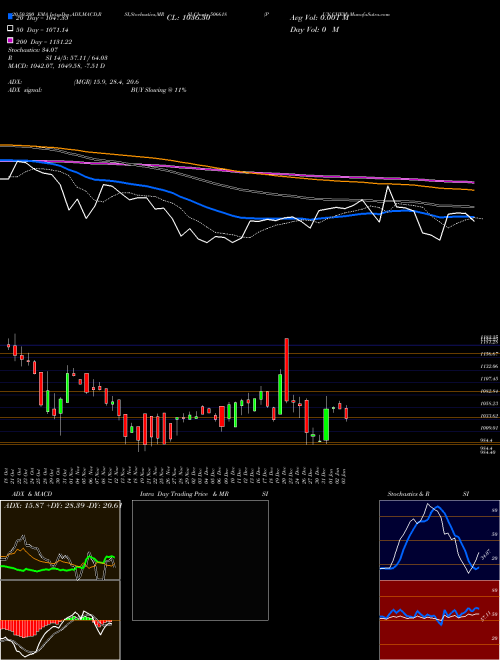Click the magenta 200 Day legend swatch
The width and height of the screenshot is (500, 660).
pyautogui.click(x=11, y=40)
